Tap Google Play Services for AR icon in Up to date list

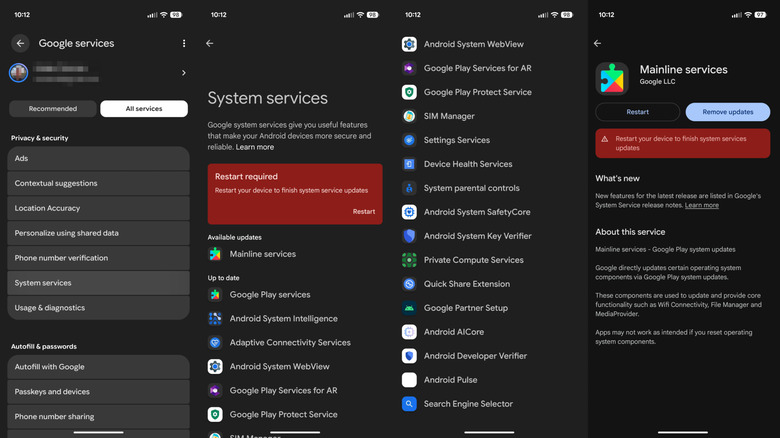tap(215, 390)
